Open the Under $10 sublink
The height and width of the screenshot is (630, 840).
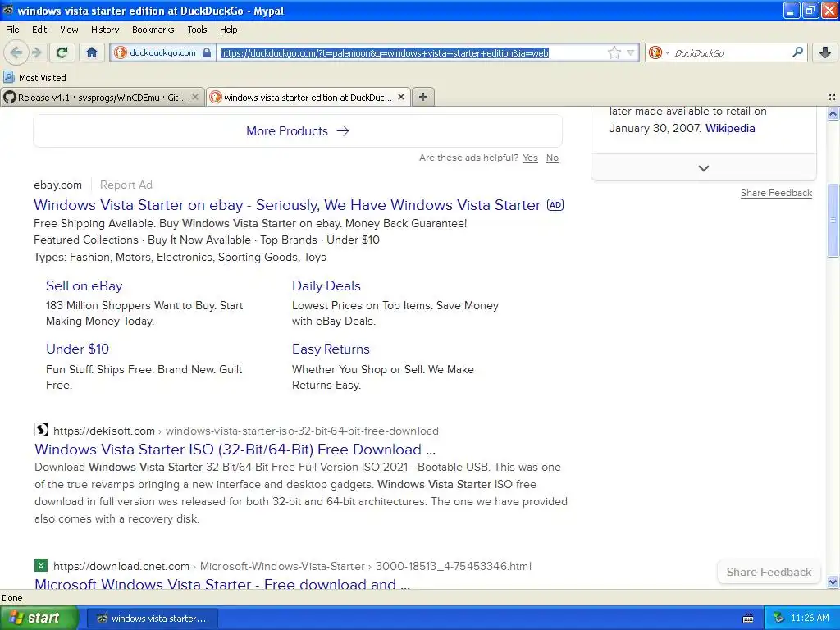click(77, 349)
